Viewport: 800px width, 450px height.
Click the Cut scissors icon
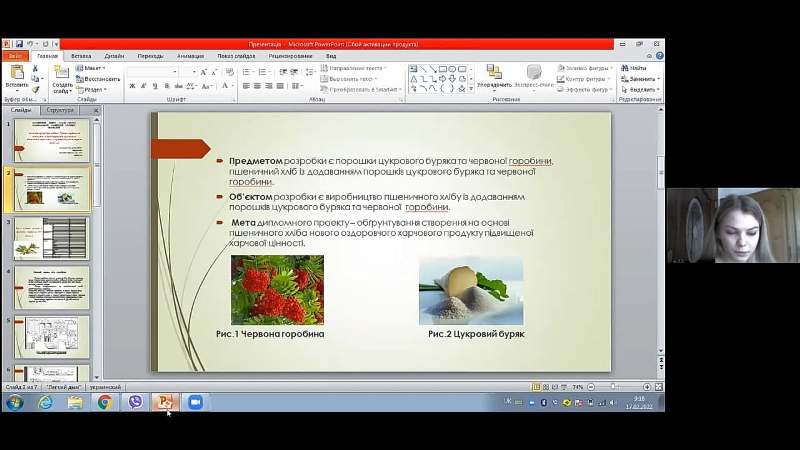35,68
